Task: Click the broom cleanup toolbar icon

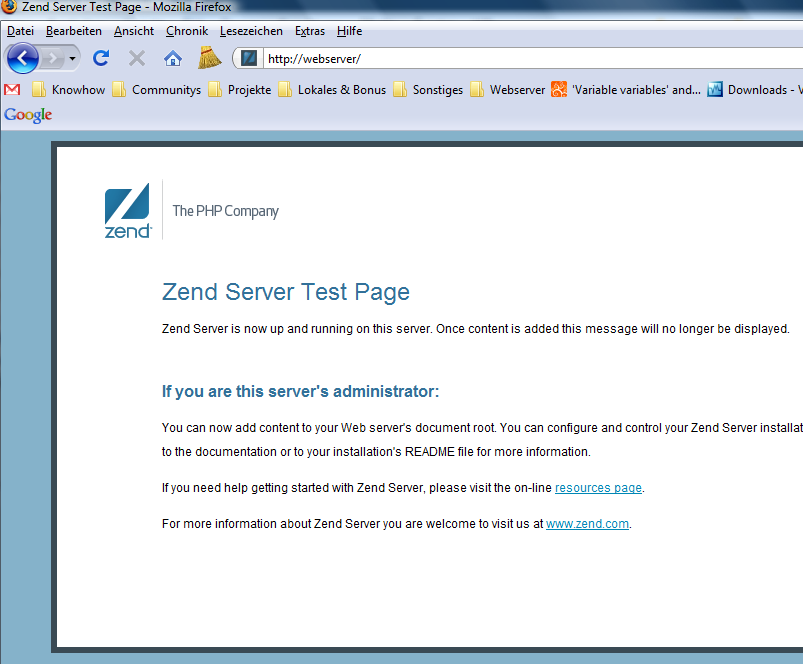Action: click(x=209, y=57)
